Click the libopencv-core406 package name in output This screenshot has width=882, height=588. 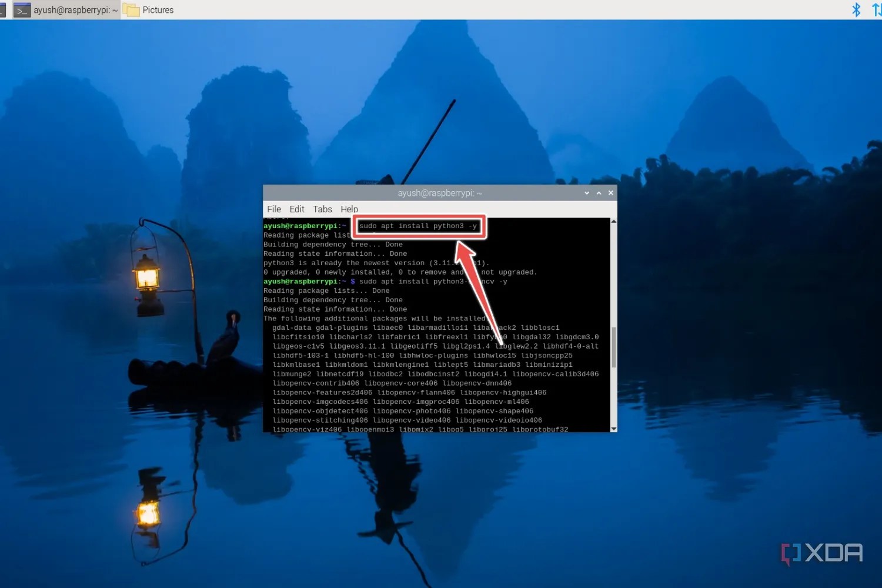click(402, 383)
